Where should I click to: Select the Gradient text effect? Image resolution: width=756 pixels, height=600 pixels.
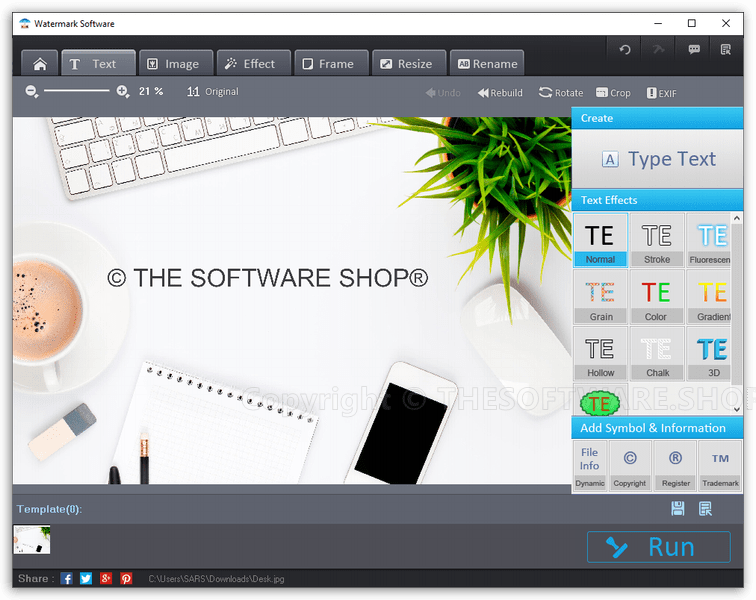(x=709, y=297)
